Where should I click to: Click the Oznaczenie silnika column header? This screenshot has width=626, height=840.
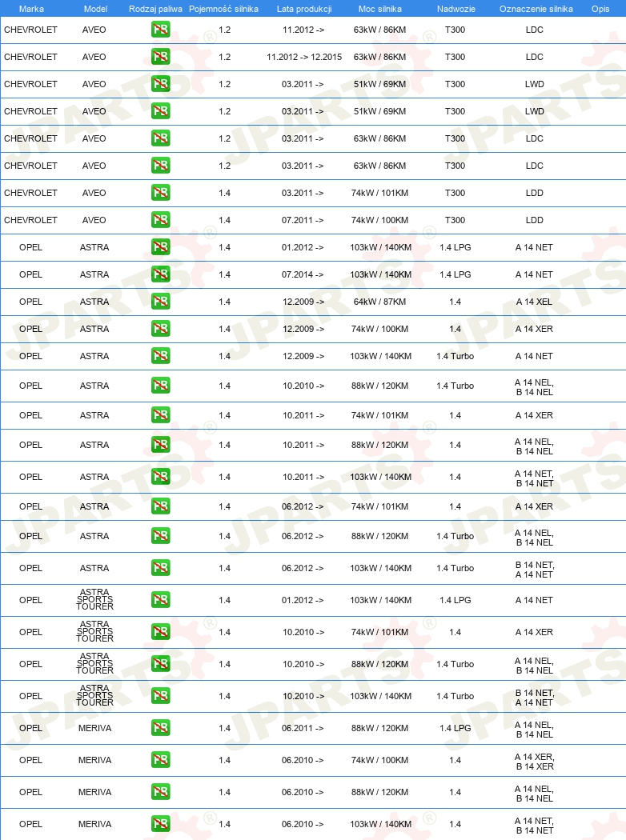(536, 9)
